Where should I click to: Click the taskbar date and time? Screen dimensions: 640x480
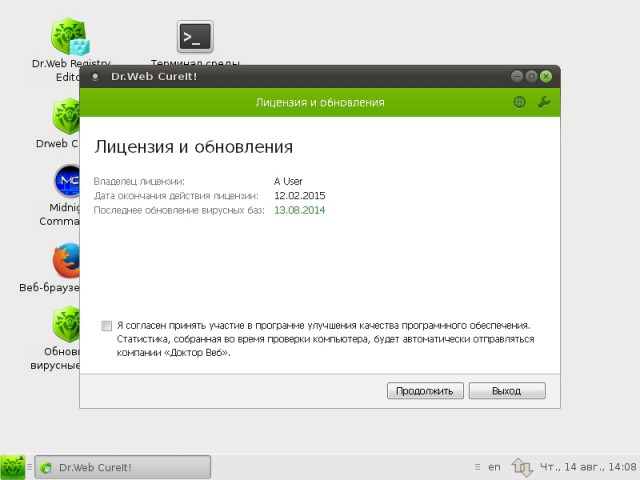[x=587, y=467]
